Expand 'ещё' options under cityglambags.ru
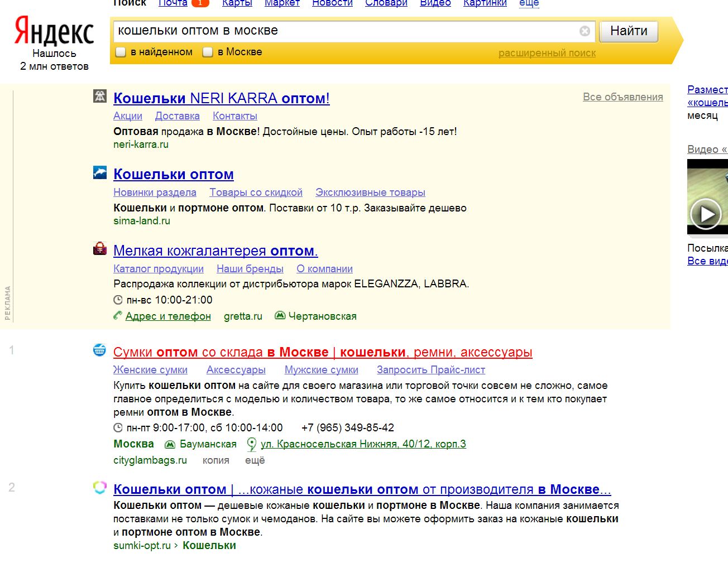Viewport: 728px width, 563px height. click(x=255, y=460)
